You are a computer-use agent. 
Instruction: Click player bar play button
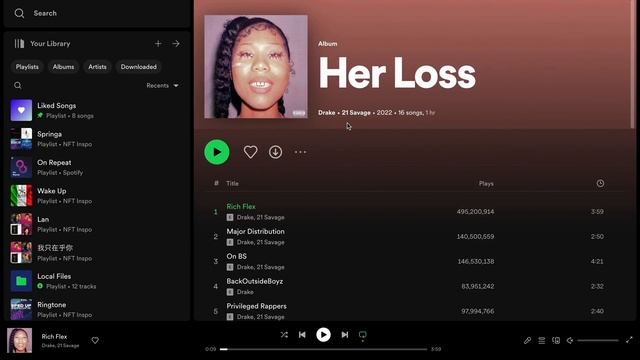[323, 335]
